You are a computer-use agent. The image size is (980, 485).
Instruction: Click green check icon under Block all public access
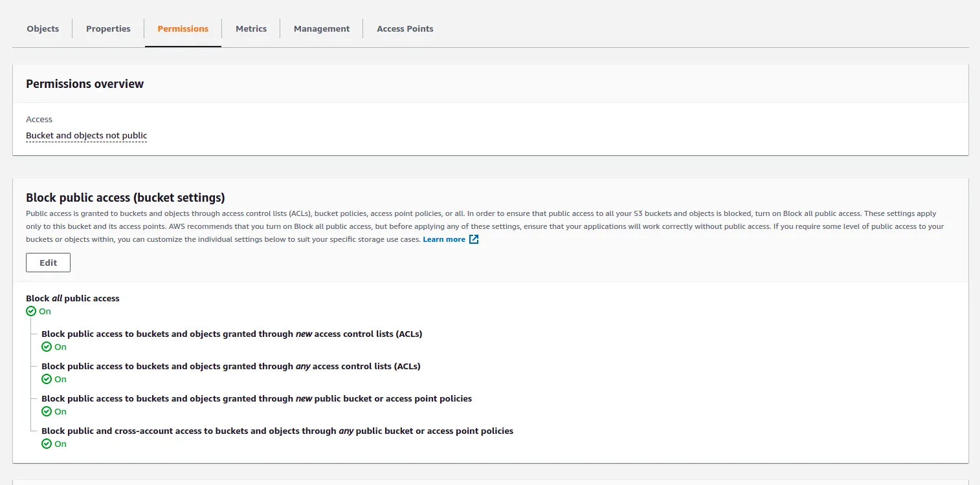(x=31, y=311)
